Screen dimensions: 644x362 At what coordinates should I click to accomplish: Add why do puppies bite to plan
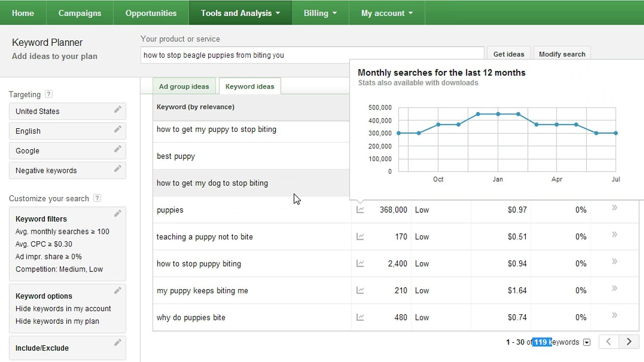tap(614, 315)
